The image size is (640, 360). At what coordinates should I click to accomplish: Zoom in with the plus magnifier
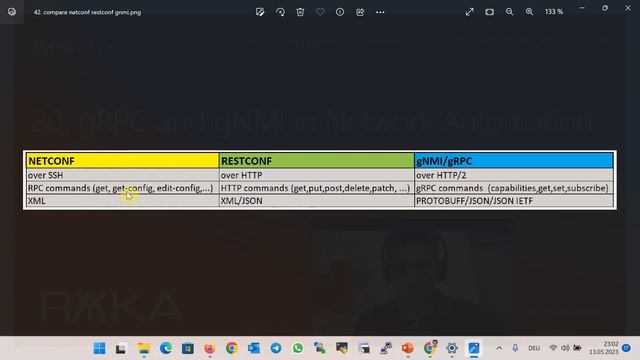(529, 12)
